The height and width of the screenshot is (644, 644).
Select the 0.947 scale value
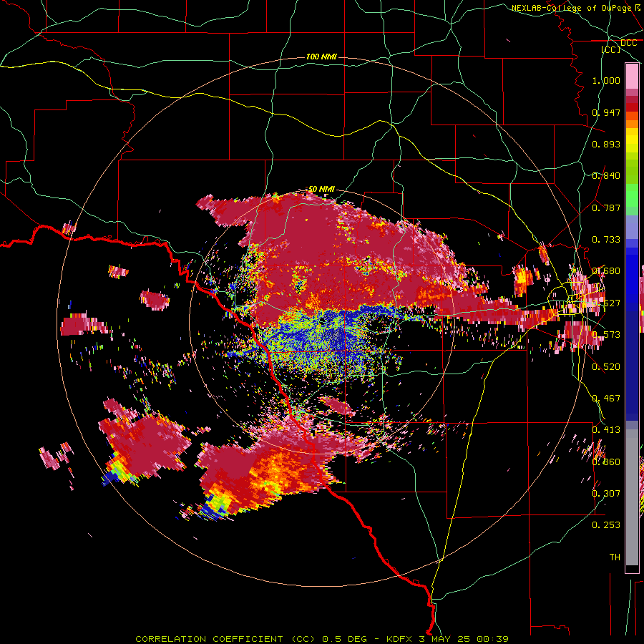point(606,112)
